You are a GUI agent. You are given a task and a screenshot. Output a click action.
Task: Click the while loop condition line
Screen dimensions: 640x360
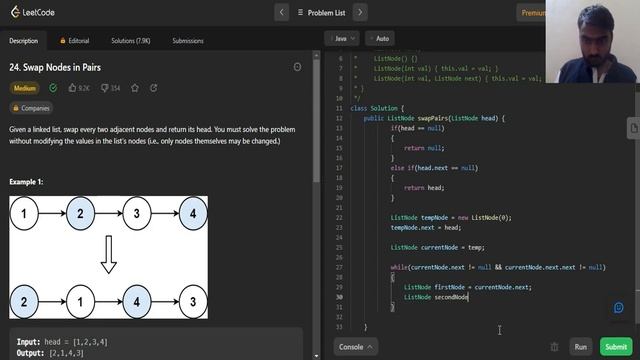(498, 267)
